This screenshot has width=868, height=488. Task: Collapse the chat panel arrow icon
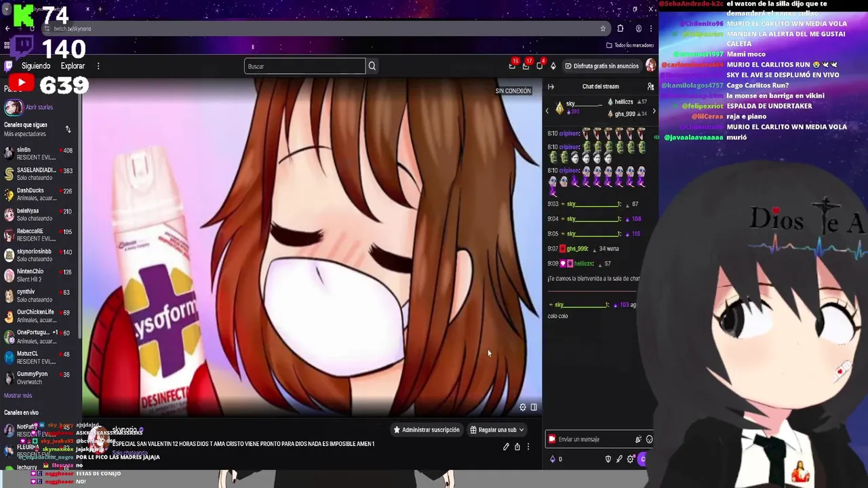coord(551,87)
